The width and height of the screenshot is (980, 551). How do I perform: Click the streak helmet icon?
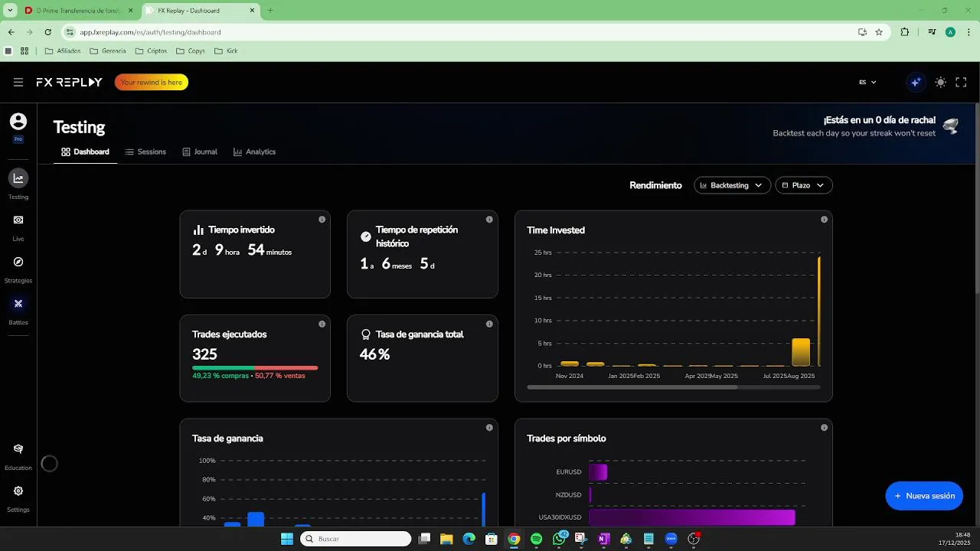point(951,126)
